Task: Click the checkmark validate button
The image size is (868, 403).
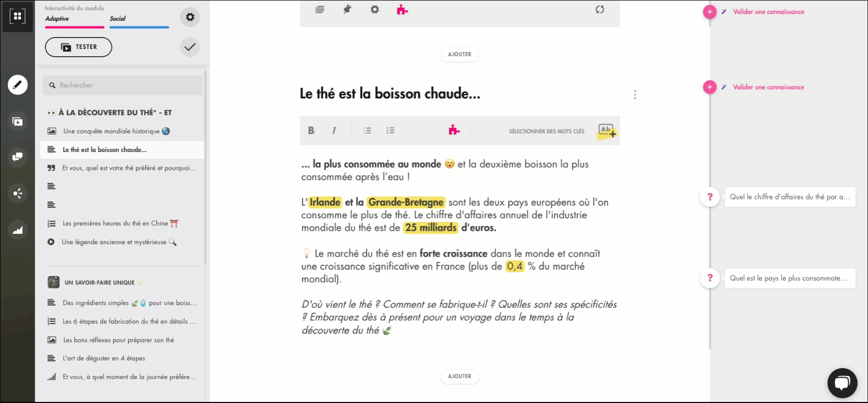Action: tap(190, 47)
